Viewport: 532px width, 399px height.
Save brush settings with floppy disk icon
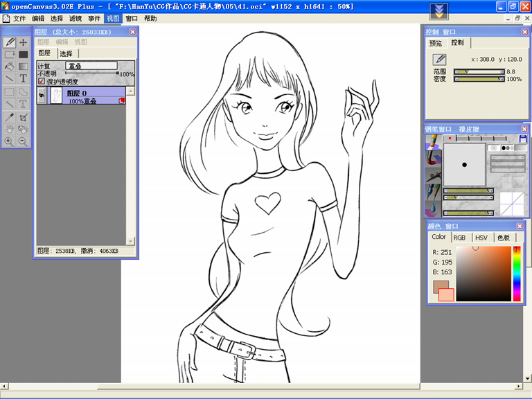pyautogui.click(x=522, y=139)
